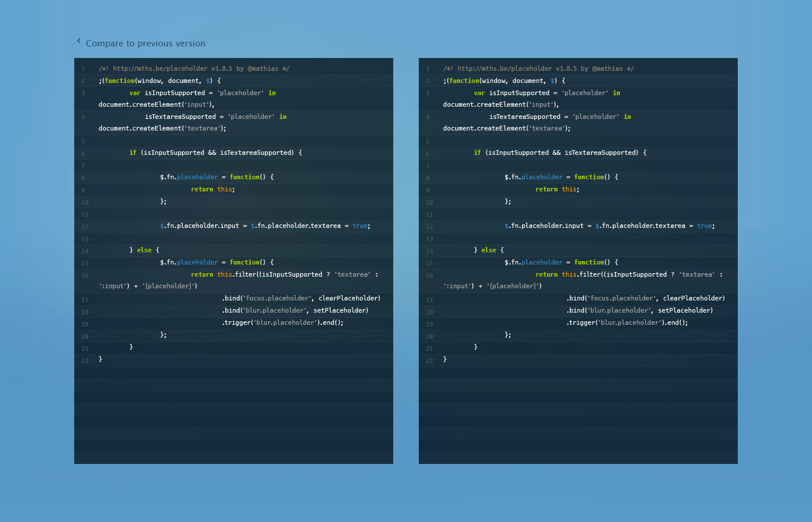The image size is (812, 522).
Task: Select the mths.be header comment in right panel
Action: (538, 68)
